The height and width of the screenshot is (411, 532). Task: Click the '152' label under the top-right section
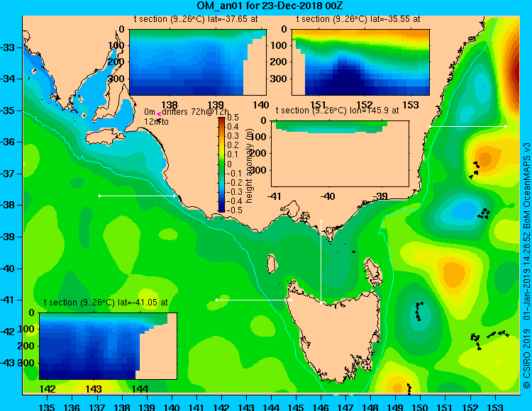(365, 105)
